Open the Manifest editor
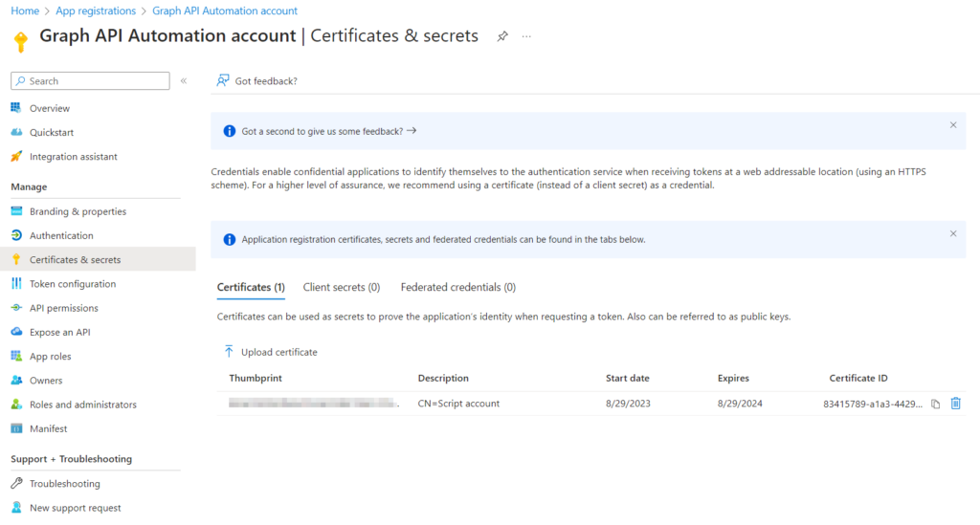The height and width of the screenshot is (525, 980). [48, 428]
